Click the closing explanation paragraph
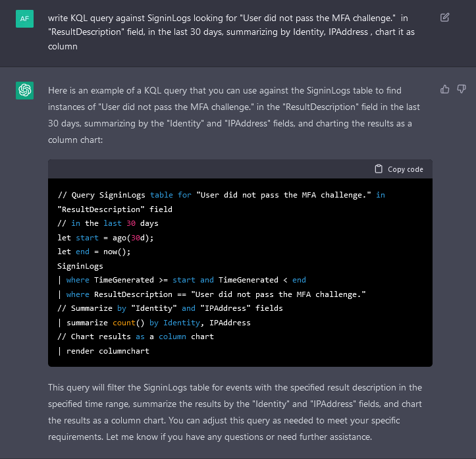The image size is (476, 459). [235, 412]
